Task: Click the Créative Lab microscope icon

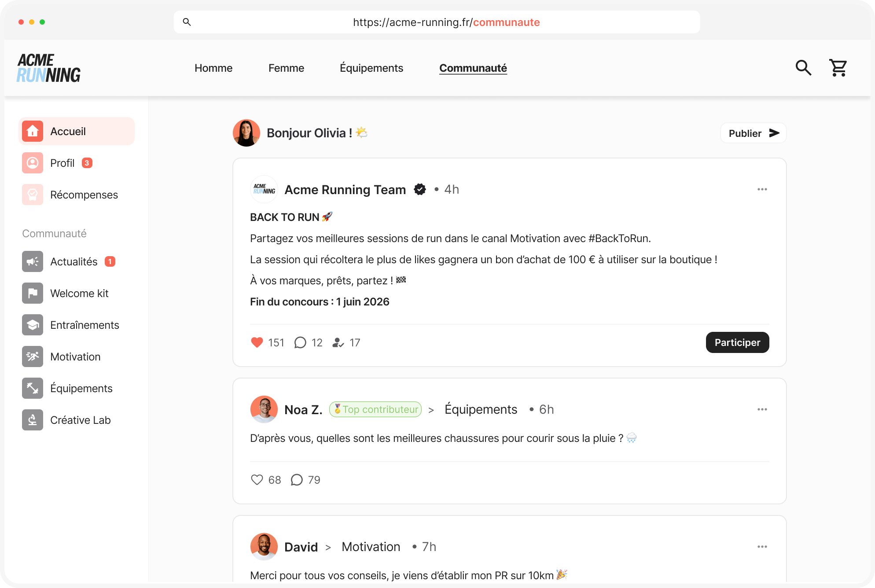Action: (x=33, y=420)
